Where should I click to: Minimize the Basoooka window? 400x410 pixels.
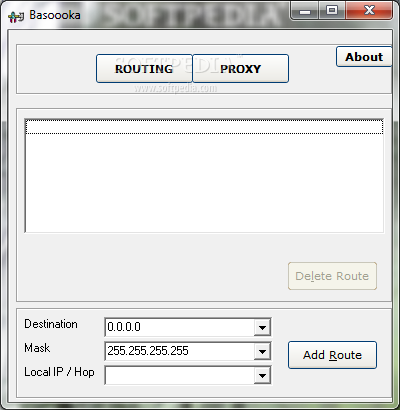tap(305, 11)
